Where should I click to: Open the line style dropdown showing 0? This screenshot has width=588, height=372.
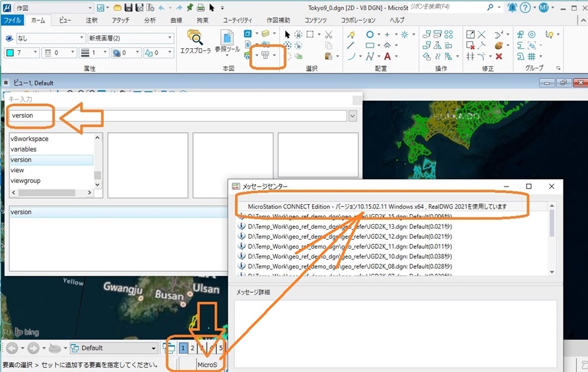(59, 53)
